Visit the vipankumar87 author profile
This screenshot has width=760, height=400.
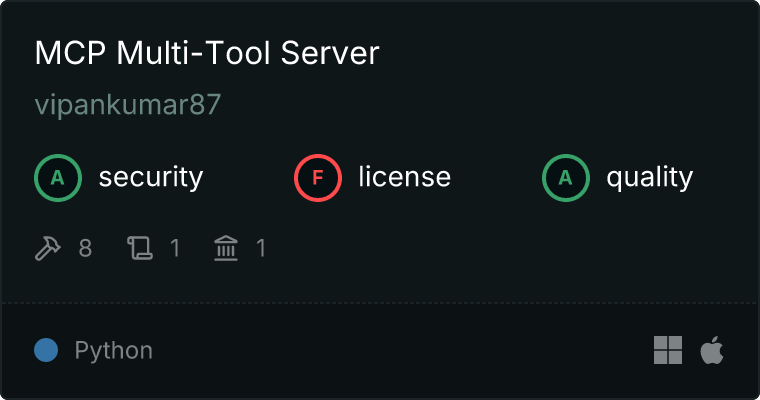point(127,105)
